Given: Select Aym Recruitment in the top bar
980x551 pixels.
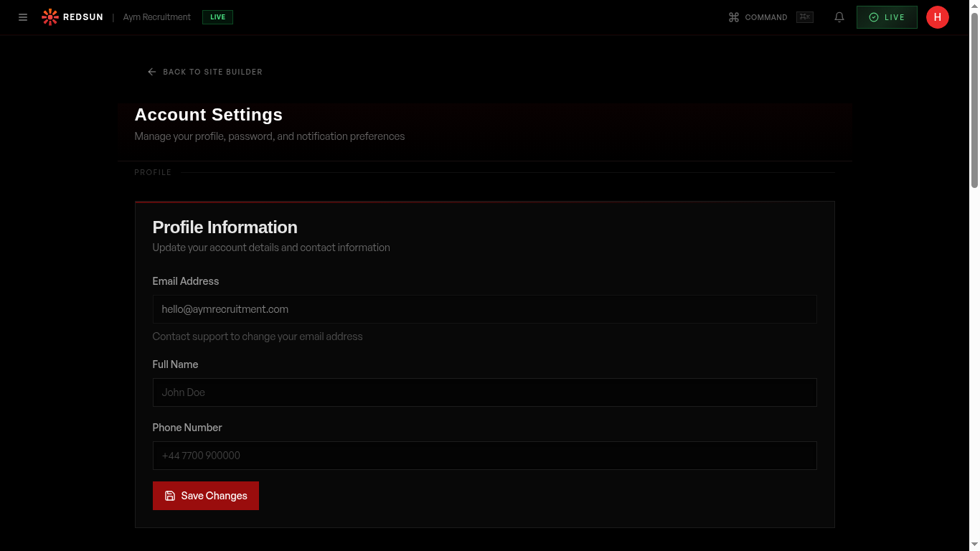Looking at the screenshot, I should pos(156,17).
